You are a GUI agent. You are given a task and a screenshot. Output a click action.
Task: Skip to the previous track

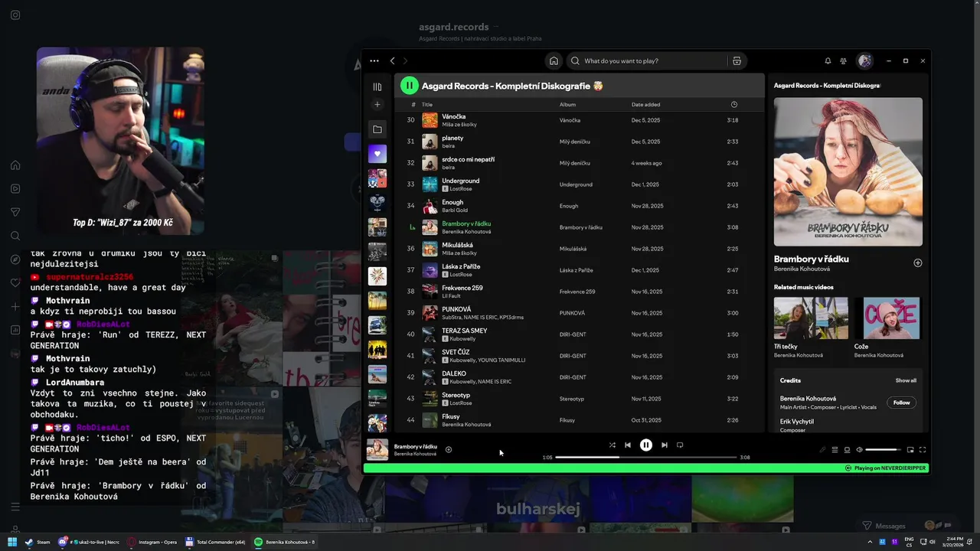628,445
